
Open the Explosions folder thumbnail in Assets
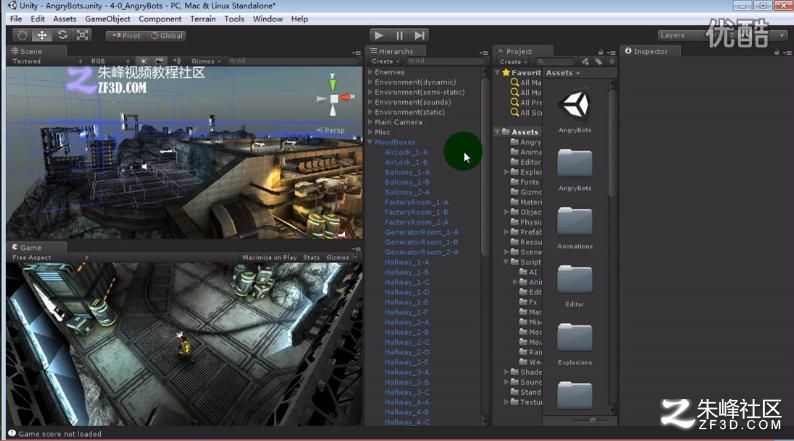tap(575, 338)
